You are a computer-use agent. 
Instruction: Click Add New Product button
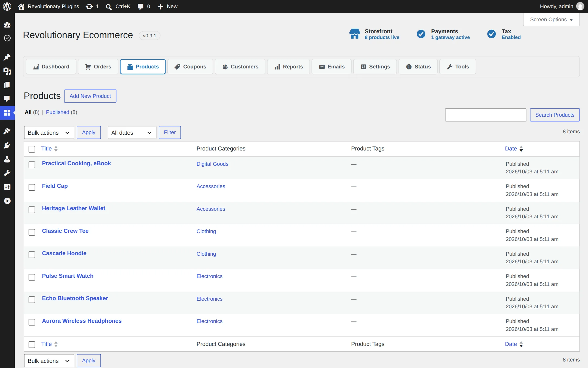tap(90, 96)
